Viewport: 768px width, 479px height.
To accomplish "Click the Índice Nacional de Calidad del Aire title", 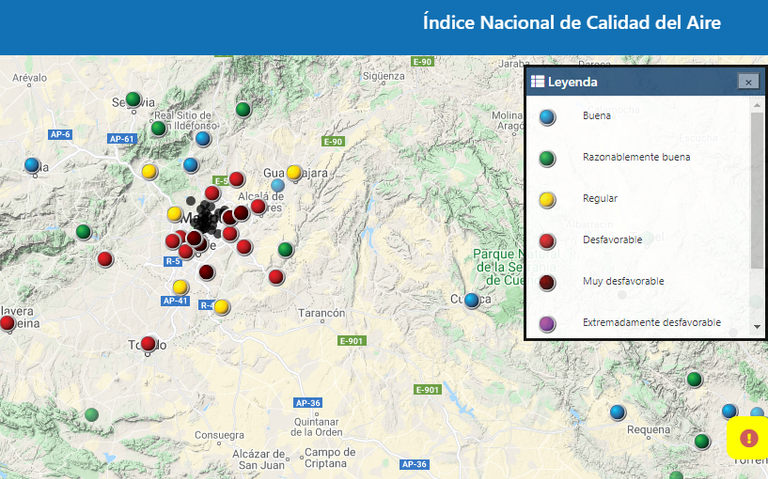I will [572, 23].
